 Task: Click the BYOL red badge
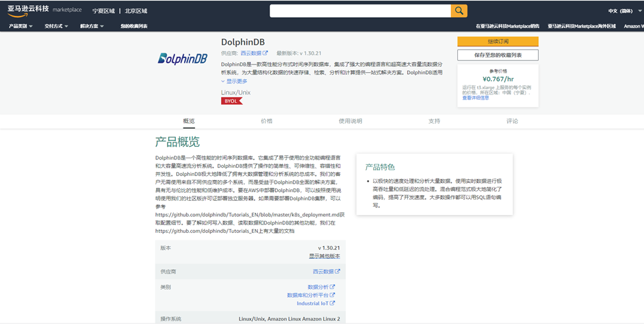click(232, 101)
